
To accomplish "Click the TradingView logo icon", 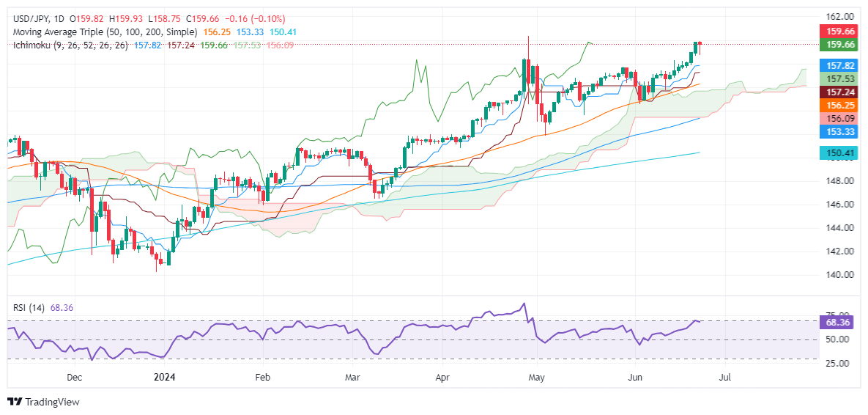I will coord(15,402).
